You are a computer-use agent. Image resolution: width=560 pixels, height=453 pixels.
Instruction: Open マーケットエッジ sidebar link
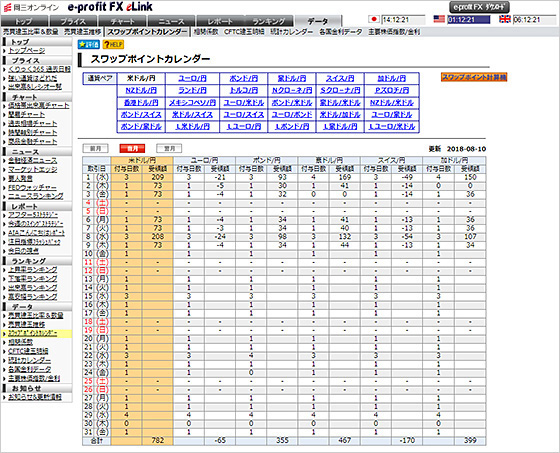pos(32,169)
